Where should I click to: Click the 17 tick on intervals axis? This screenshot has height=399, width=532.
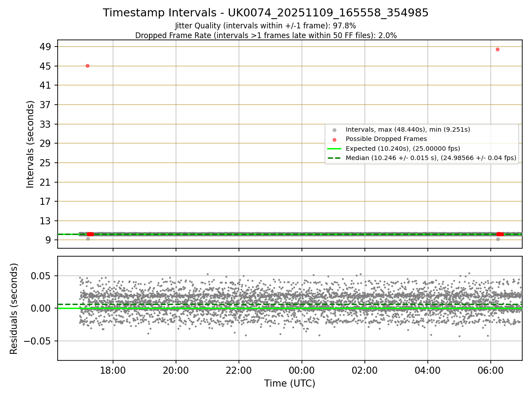(46, 201)
